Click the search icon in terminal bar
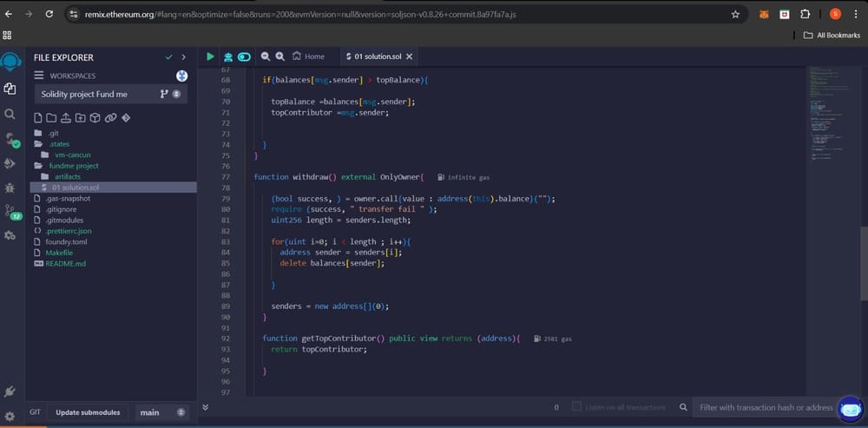The width and height of the screenshot is (868, 428). pyautogui.click(x=683, y=407)
